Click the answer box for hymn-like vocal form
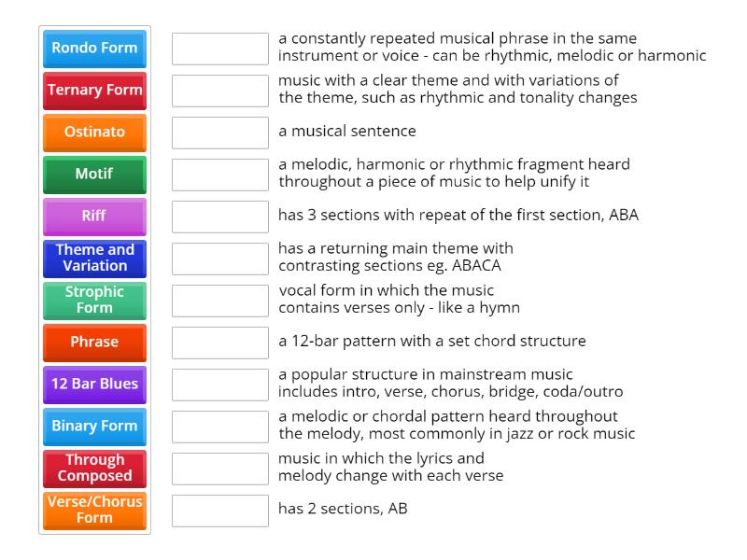Image resolution: width=747 pixels, height=560 pixels. coord(220,301)
